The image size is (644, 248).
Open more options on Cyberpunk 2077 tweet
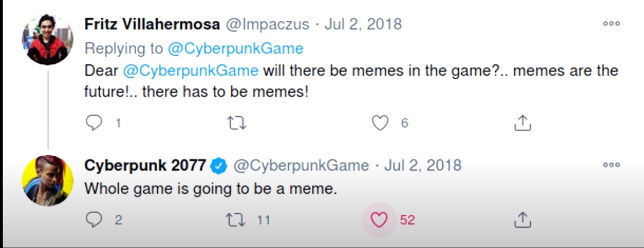point(611,166)
